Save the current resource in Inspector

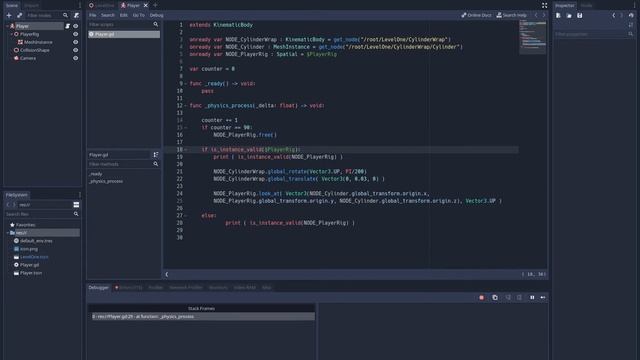pyautogui.click(x=580, y=15)
